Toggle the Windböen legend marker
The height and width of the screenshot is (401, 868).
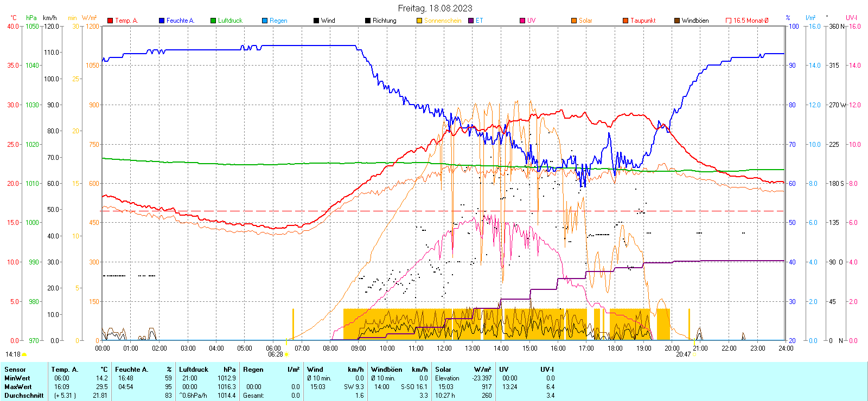coord(677,21)
